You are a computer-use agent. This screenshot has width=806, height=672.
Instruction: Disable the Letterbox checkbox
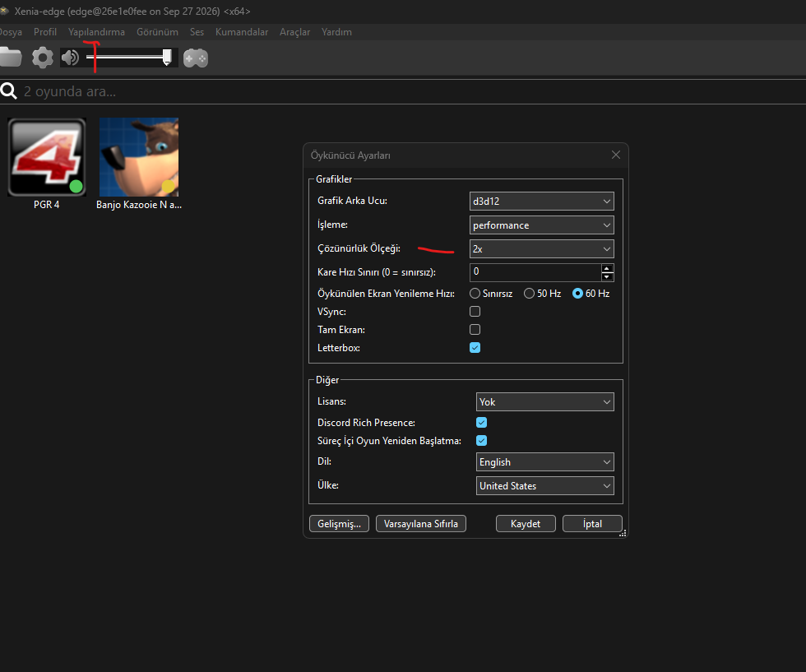475,348
